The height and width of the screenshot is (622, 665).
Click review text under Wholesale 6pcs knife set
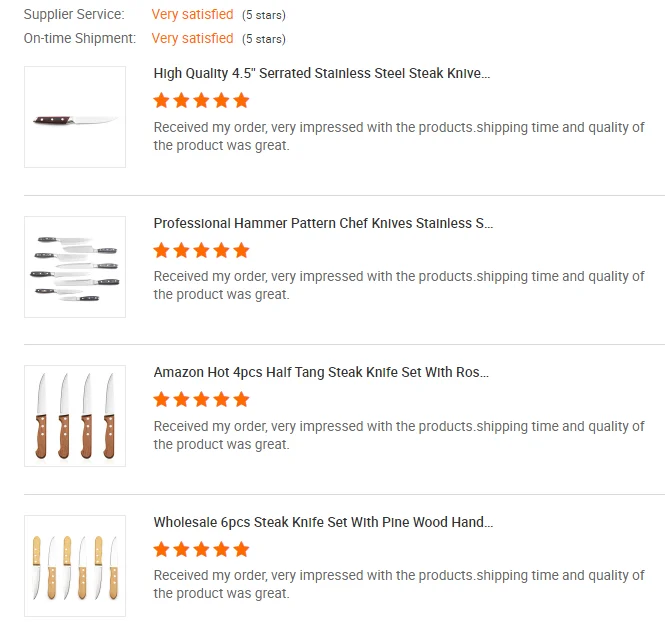coord(398,584)
